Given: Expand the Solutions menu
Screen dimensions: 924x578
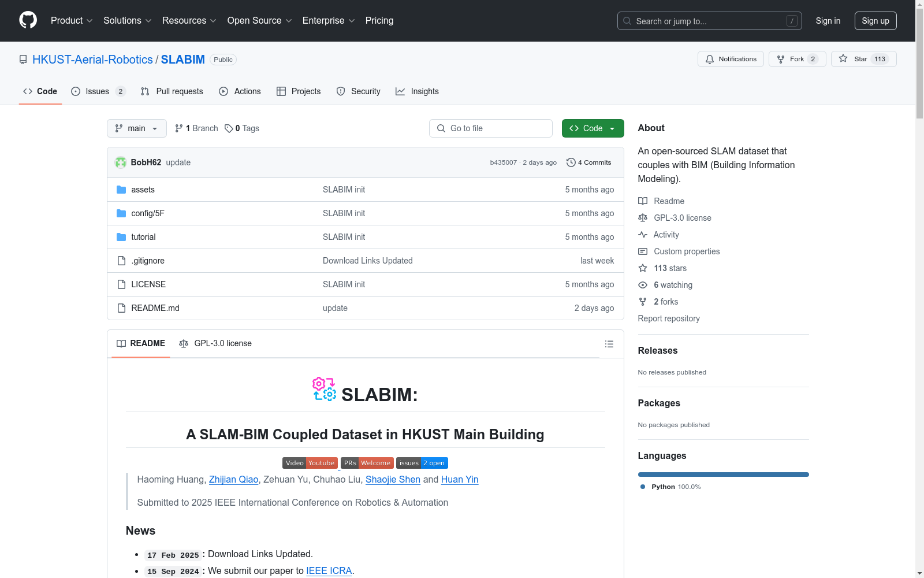Looking at the screenshot, I should coord(128,21).
